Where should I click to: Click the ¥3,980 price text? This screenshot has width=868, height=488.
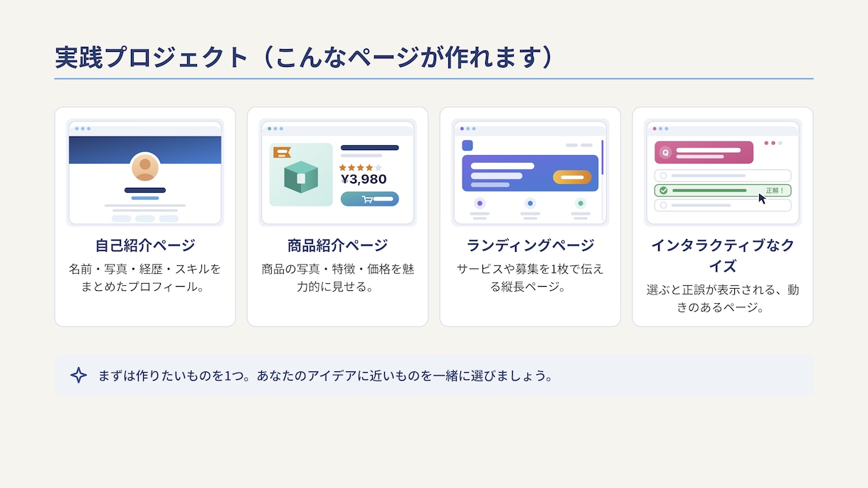point(363,179)
